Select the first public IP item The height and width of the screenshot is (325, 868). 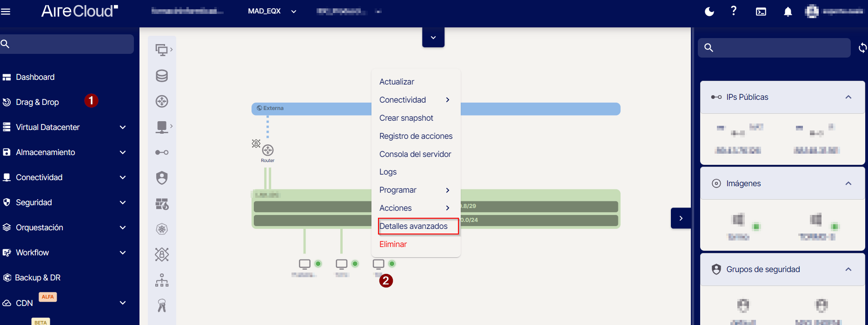739,138
